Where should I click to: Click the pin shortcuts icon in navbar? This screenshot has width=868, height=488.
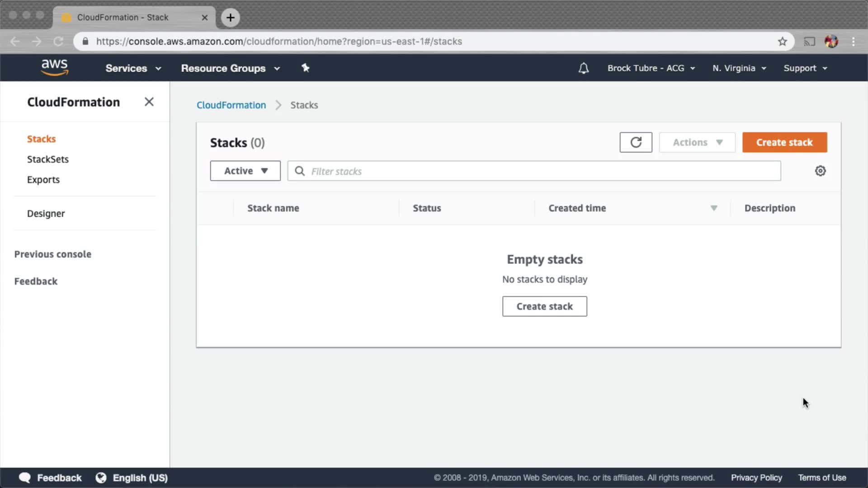[306, 68]
